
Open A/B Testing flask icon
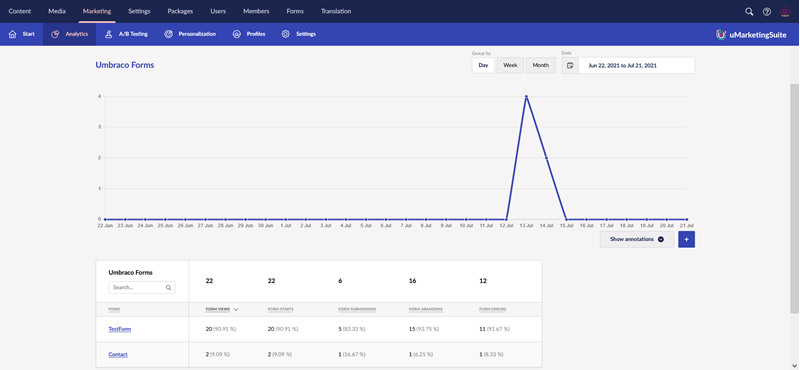pos(108,34)
